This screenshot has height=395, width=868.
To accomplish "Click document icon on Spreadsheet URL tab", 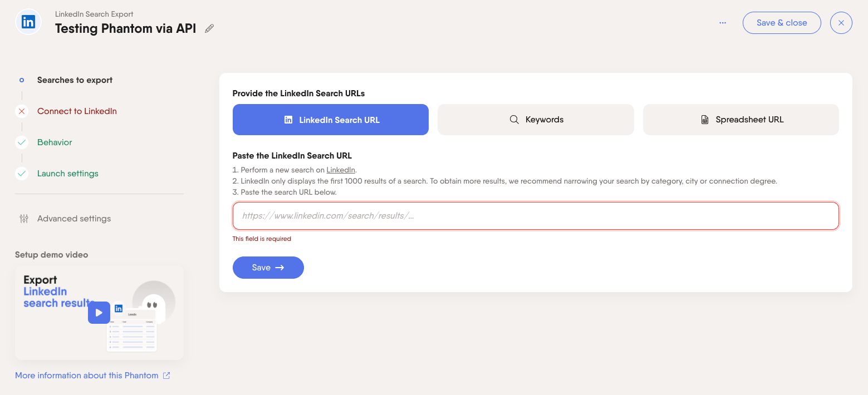I will point(705,120).
